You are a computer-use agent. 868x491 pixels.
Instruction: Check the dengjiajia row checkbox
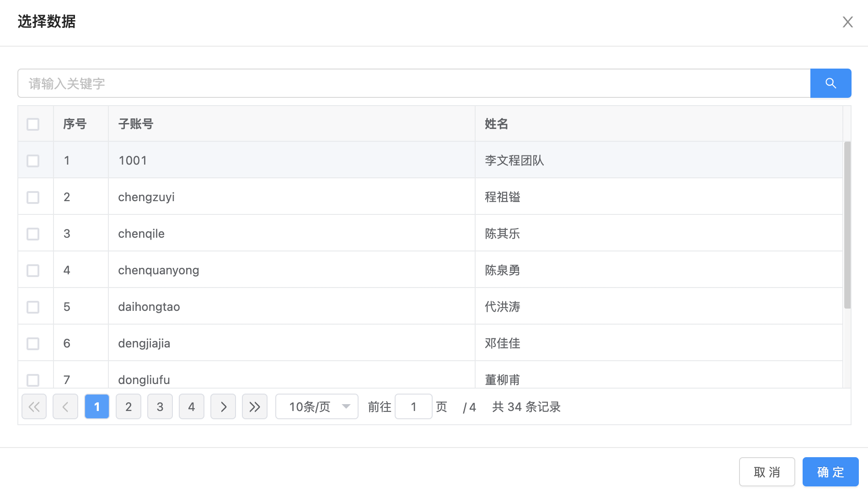(x=33, y=343)
